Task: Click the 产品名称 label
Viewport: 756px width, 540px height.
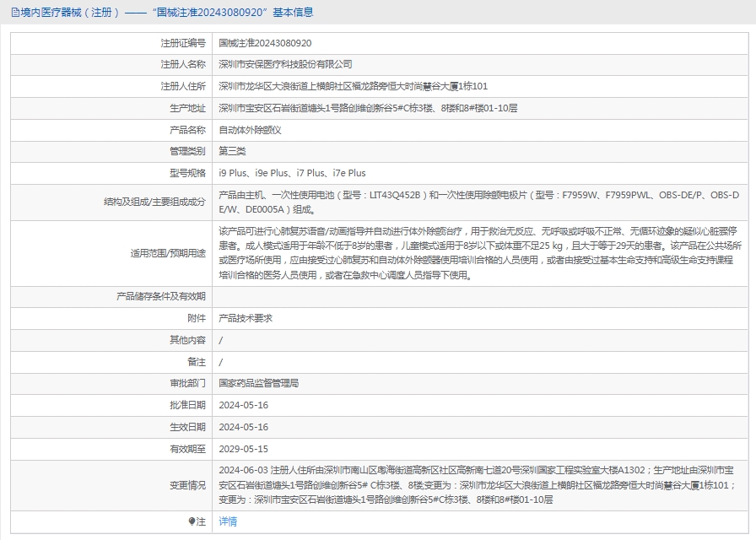Action: click(187, 130)
